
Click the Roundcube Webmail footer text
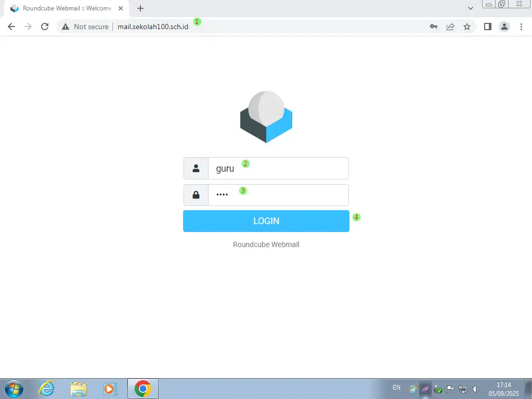[x=266, y=244]
